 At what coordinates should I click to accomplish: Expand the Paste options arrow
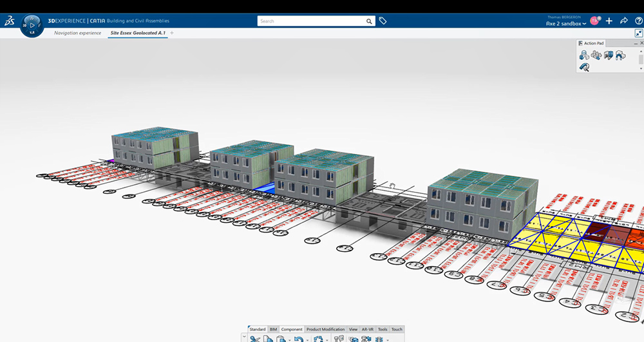290,340
